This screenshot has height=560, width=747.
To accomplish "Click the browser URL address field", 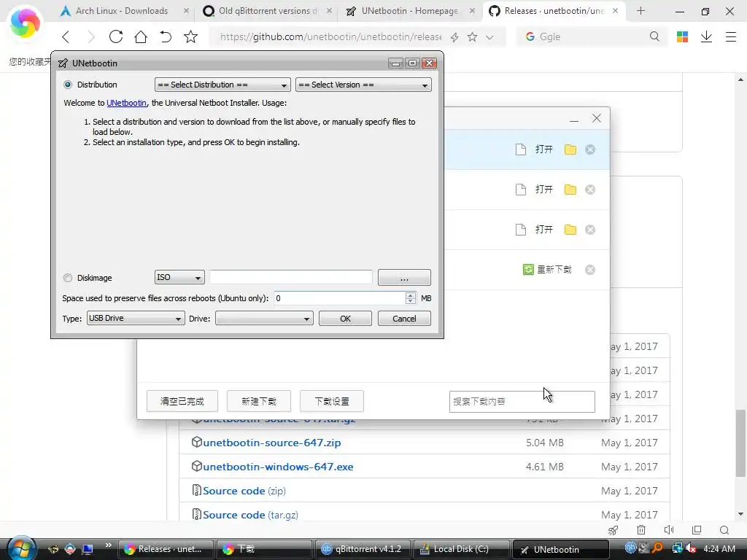I will pyautogui.click(x=330, y=36).
